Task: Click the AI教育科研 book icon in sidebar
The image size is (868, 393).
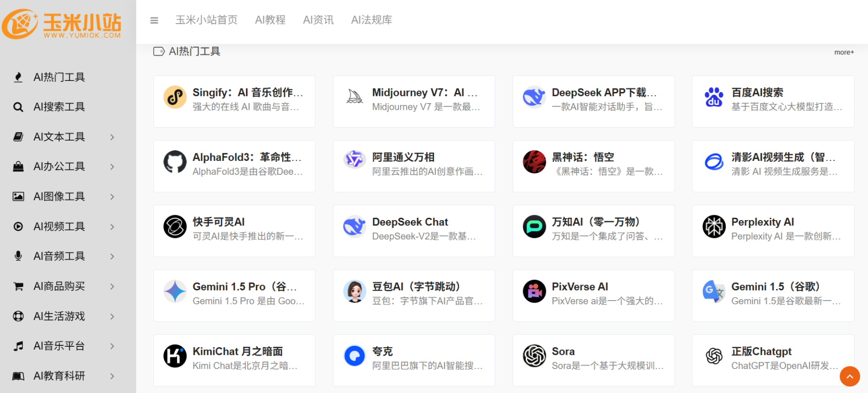Action: (x=18, y=376)
